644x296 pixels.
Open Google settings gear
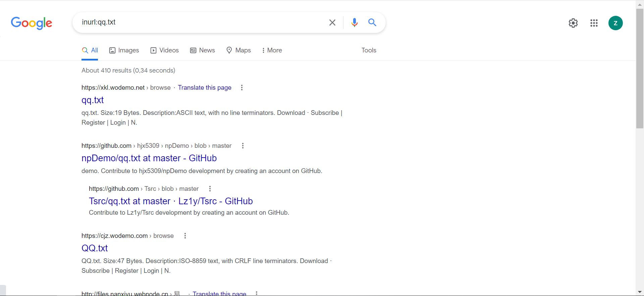(x=573, y=23)
